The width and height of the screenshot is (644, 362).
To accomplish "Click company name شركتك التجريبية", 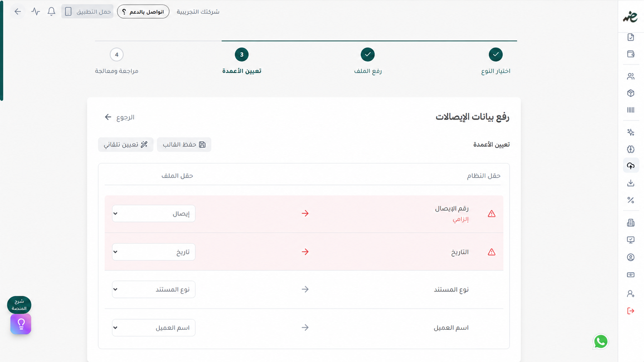I will (x=198, y=12).
